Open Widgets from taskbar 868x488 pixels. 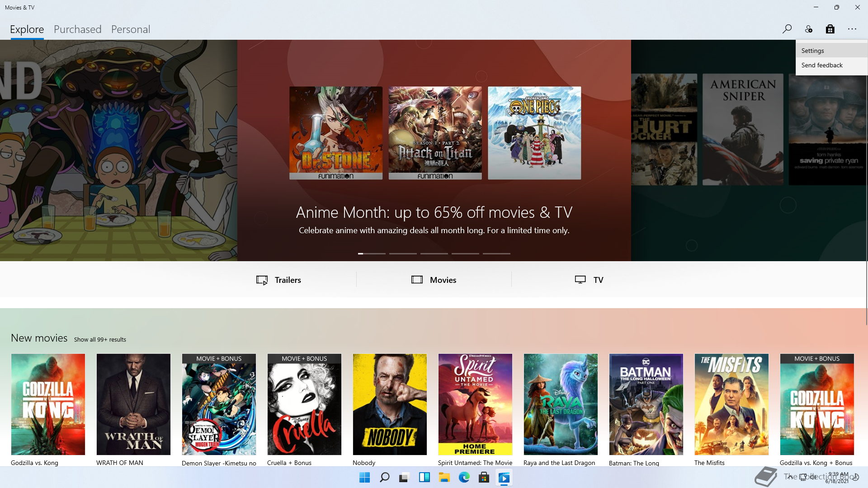point(425,478)
